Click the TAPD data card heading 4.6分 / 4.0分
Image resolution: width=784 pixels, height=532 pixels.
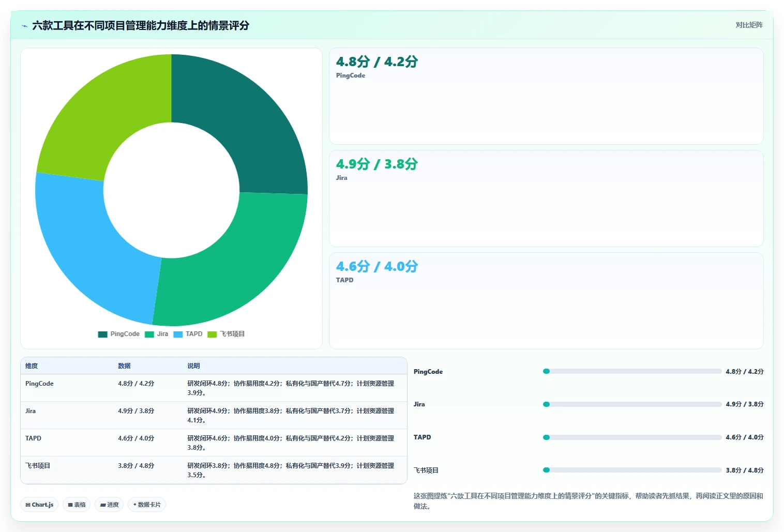pyautogui.click(x=377, y=266)
